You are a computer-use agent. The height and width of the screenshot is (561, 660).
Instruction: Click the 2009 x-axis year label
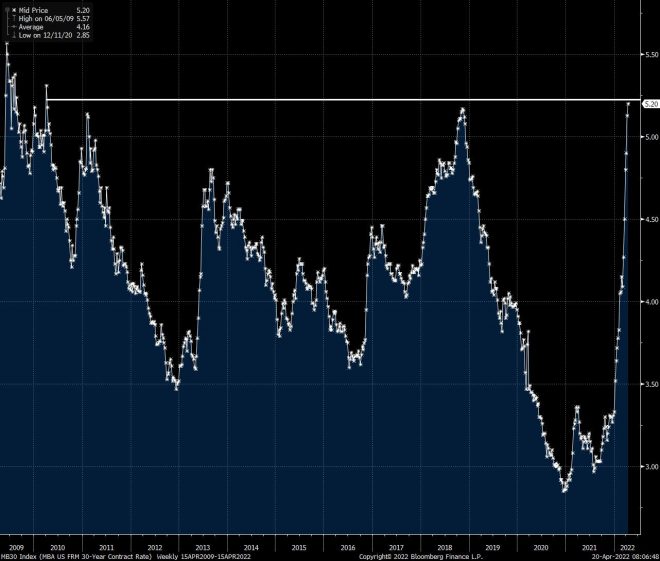pos(16,548)
